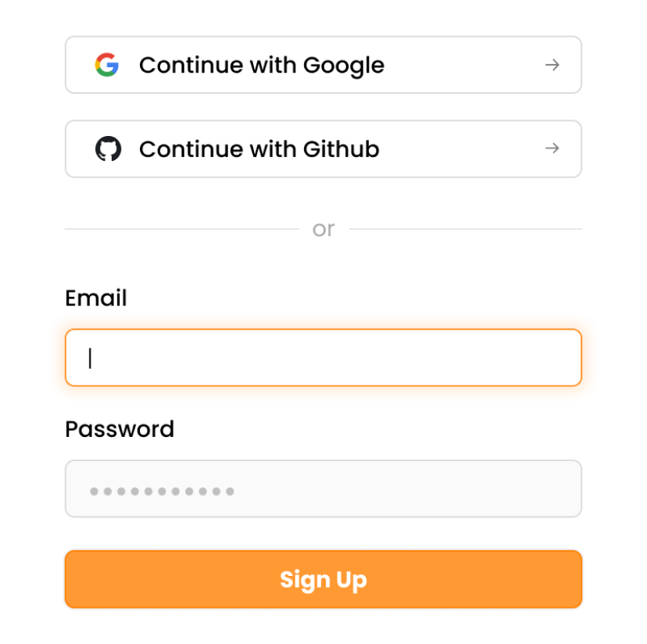This screenshot has width=647, height=644.
Task: Click inside the Email input field
Action: click(323, 357)
